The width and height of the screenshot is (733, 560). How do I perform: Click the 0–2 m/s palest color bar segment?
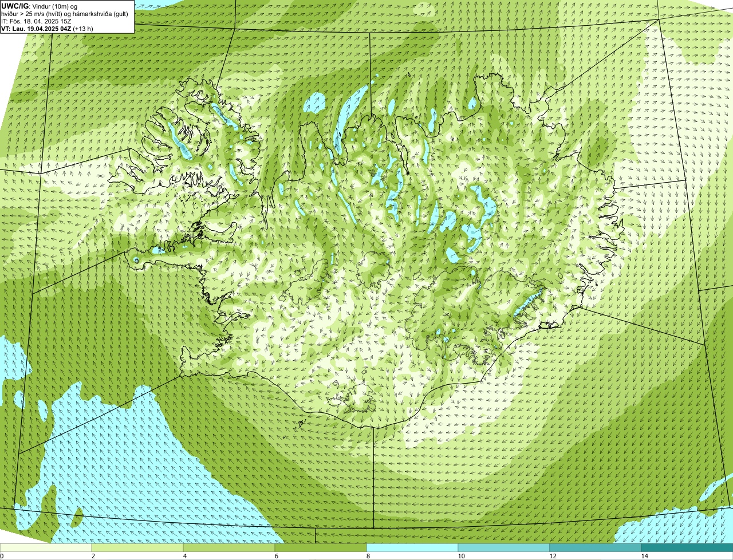point(46,547)
